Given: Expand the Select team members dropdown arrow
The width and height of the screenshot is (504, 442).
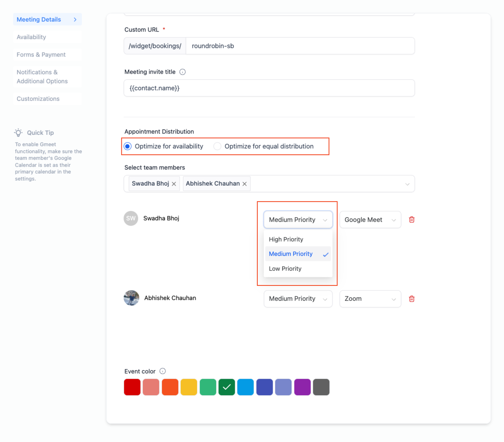Looking at the screenshot, I should pyautogui.click(x=407, y=184).
